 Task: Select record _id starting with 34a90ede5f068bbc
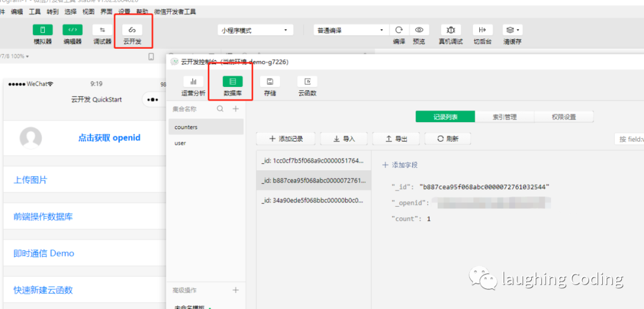(x=314, y=201)
